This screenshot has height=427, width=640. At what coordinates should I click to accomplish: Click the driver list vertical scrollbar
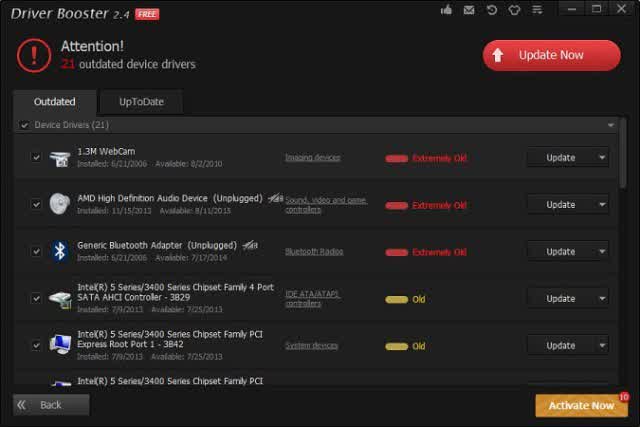(x=622, y=153)
